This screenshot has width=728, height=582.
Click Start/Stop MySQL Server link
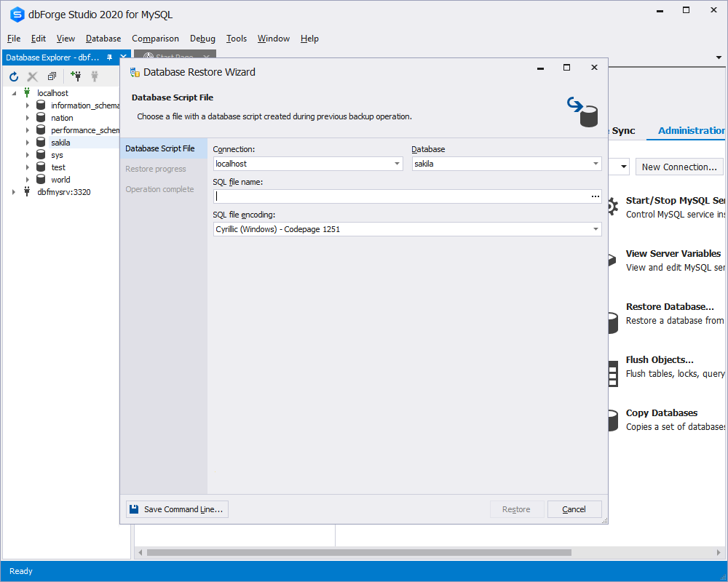pos(675,201)
